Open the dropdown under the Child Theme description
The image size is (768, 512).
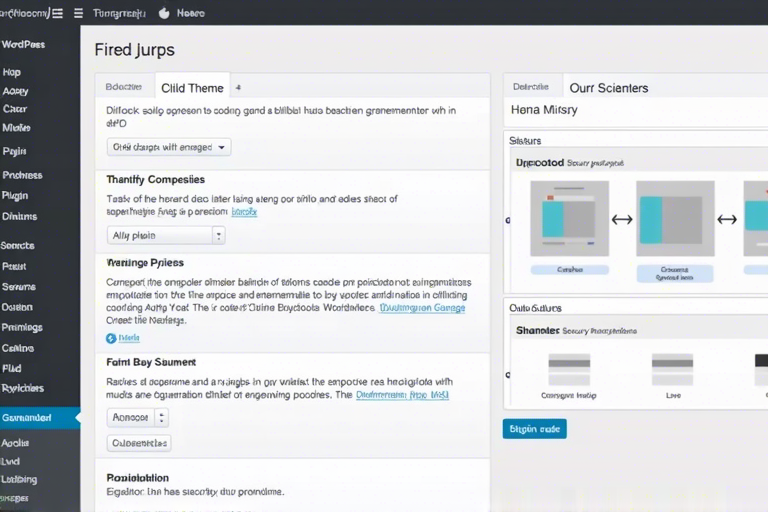pyautogui.click(x=168, y=147)
